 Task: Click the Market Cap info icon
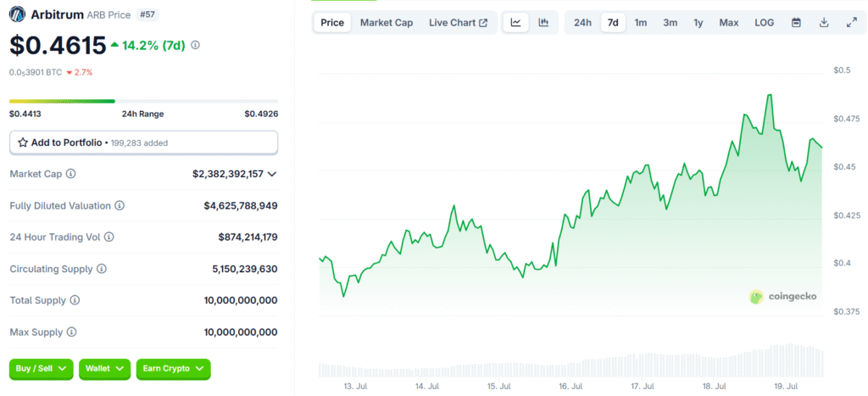coord(71,174)
